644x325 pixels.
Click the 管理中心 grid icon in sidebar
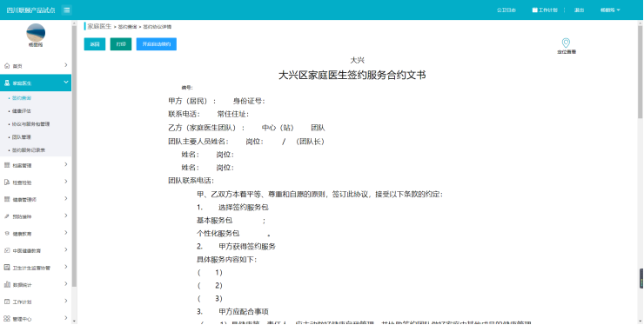pos(7,318)
